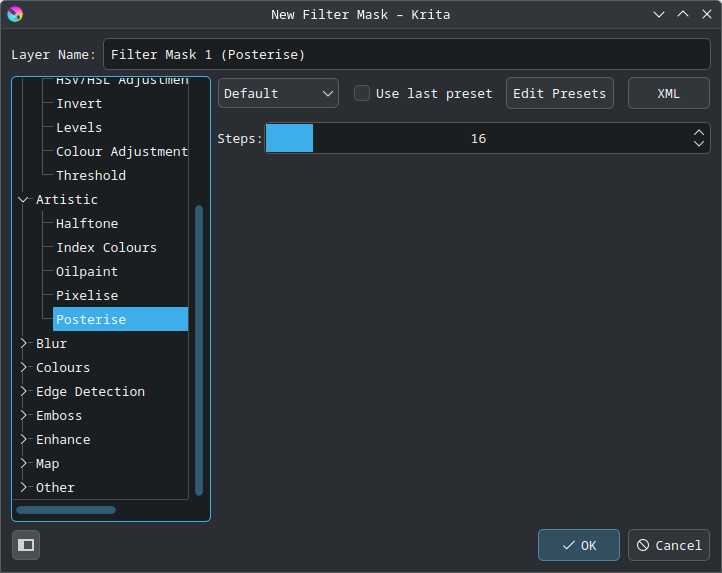Enable the Use last preset checkbox
The height and width of the screenshot is (573, 722).
click(x=363, y=93)
